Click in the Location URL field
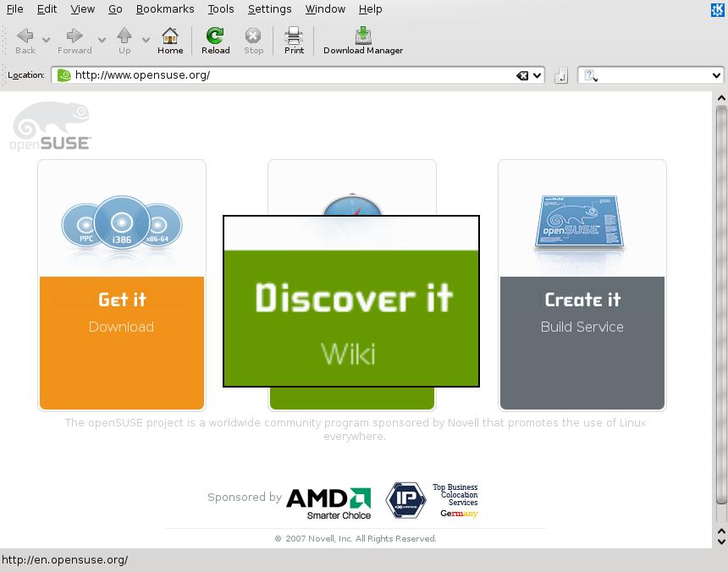728x572 pixels. pyautogui.click(x=288, y=75)
